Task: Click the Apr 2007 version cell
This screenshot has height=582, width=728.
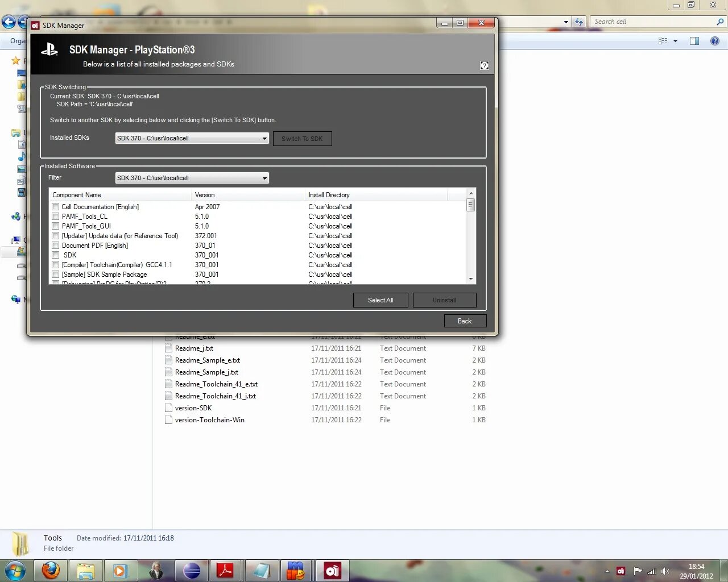Action: click(x=207, y=207)
